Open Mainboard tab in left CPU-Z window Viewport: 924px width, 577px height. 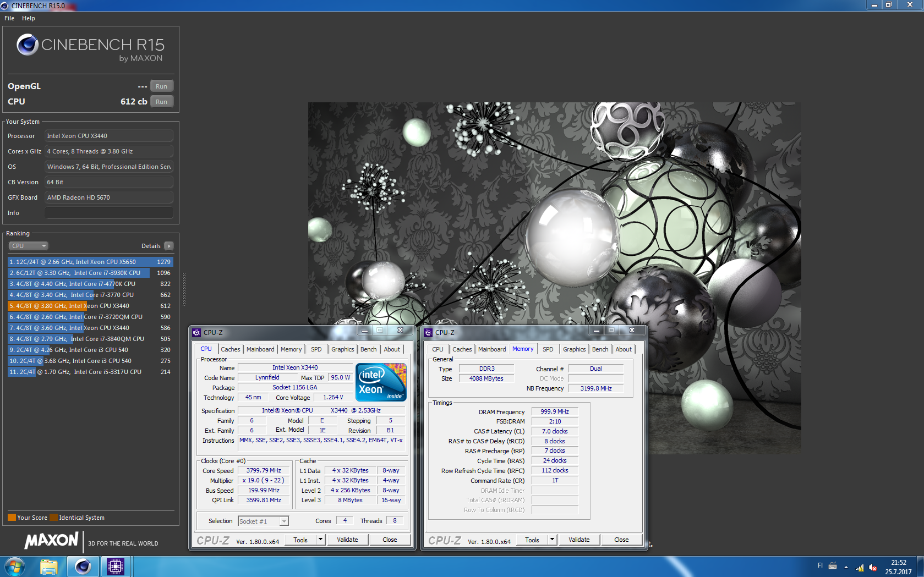(x=260, y=349)
